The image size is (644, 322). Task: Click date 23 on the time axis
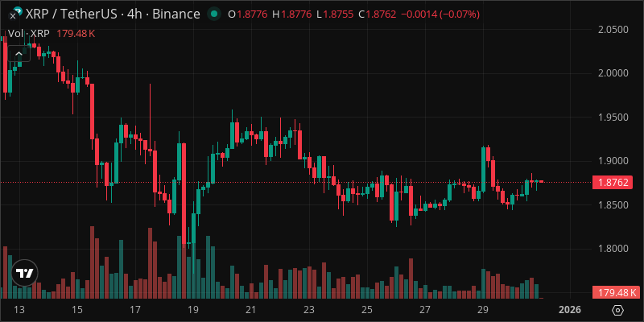pyautogui.click(x=309, y=309)
